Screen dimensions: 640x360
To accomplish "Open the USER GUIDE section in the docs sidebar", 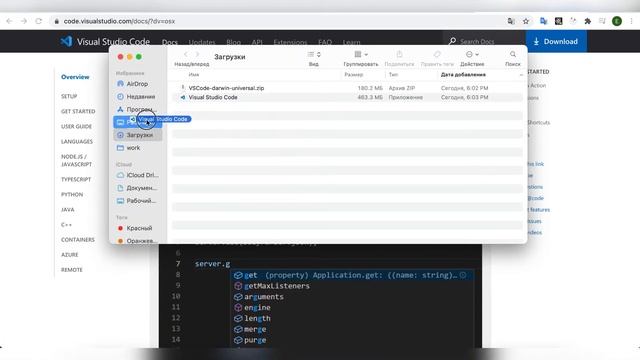I will (x=76, y=127).
